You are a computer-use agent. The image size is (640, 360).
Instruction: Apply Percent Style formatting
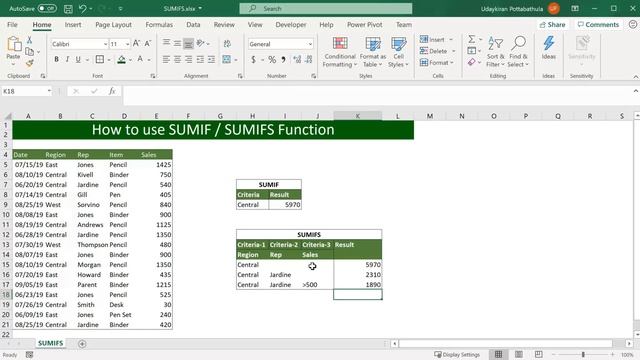(272, 60)
